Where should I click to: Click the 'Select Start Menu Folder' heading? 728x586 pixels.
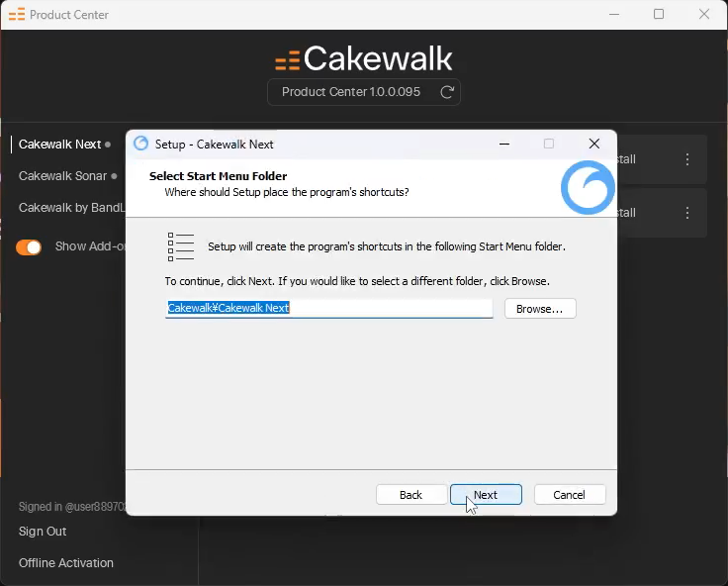click(219, 176)
